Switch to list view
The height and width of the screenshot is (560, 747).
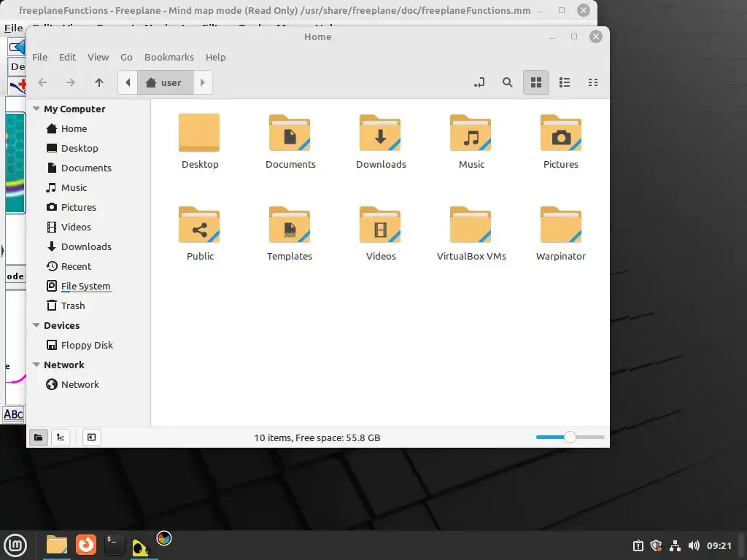pyautogui.click(x=565, y=82)
